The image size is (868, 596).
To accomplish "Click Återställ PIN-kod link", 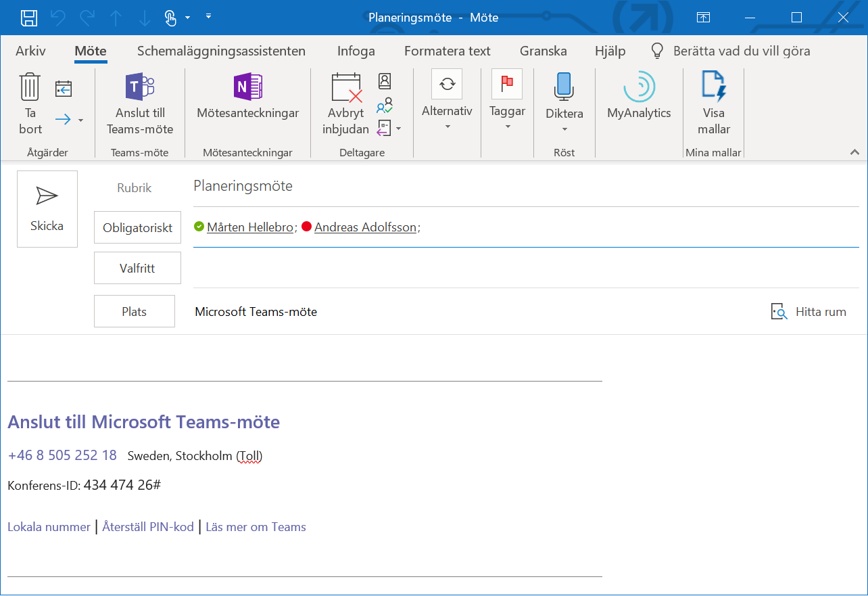I will pos(148,527).
